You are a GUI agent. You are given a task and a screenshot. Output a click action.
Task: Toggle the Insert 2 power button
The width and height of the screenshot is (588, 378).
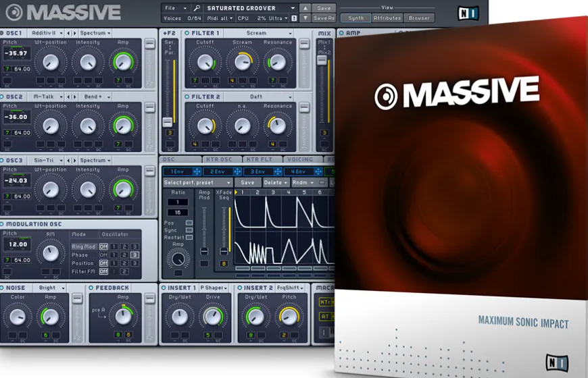(240, 288)
